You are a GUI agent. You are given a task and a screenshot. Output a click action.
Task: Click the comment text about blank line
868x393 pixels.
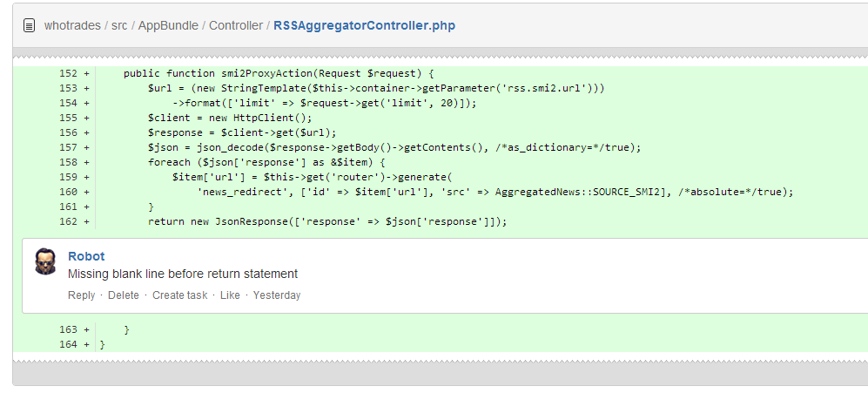(x=183, y=274)
